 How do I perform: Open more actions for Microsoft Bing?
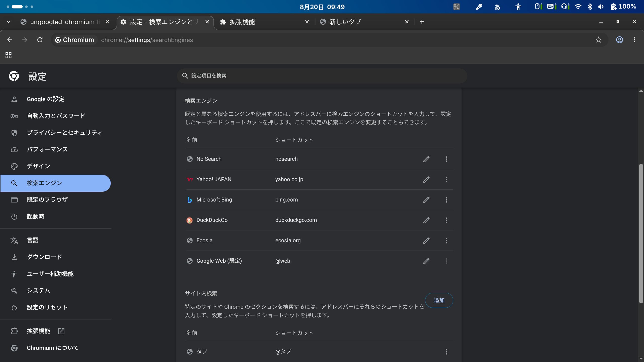point(446,200)
